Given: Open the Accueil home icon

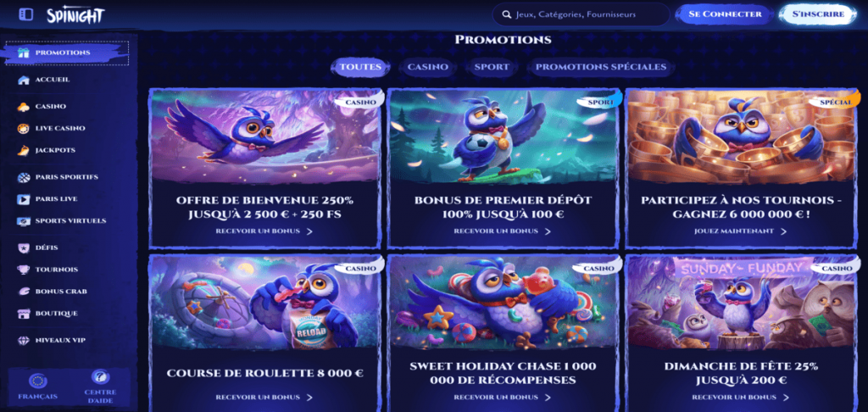Looking at the screenshot, I should pyautogui.click(x=23, y=80).
